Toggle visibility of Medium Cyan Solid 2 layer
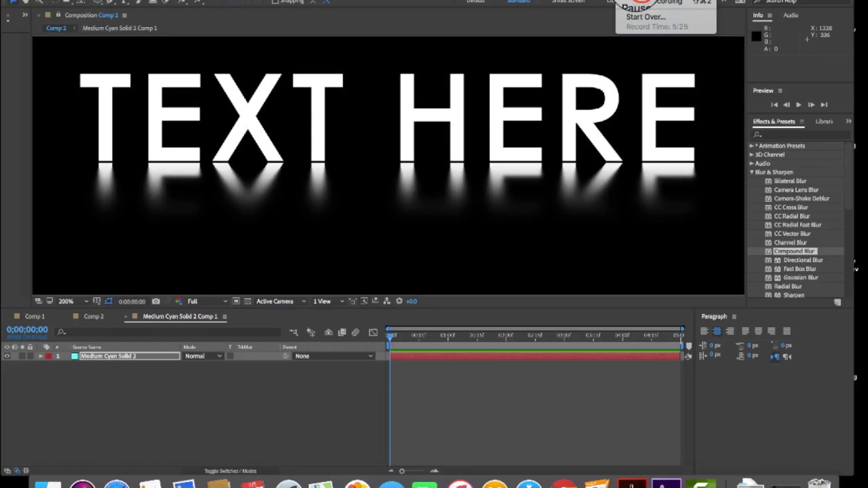 7,356
